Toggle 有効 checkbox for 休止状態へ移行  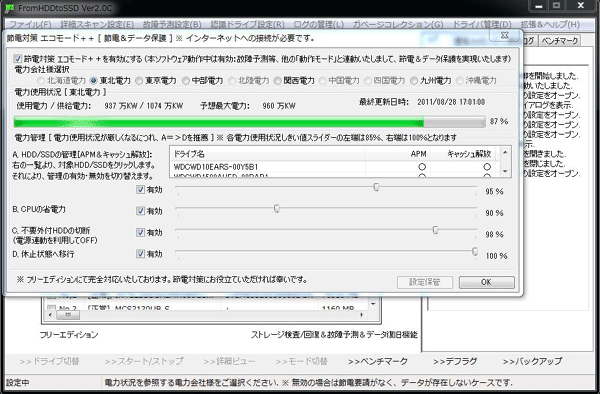click(x=140, y=254)
